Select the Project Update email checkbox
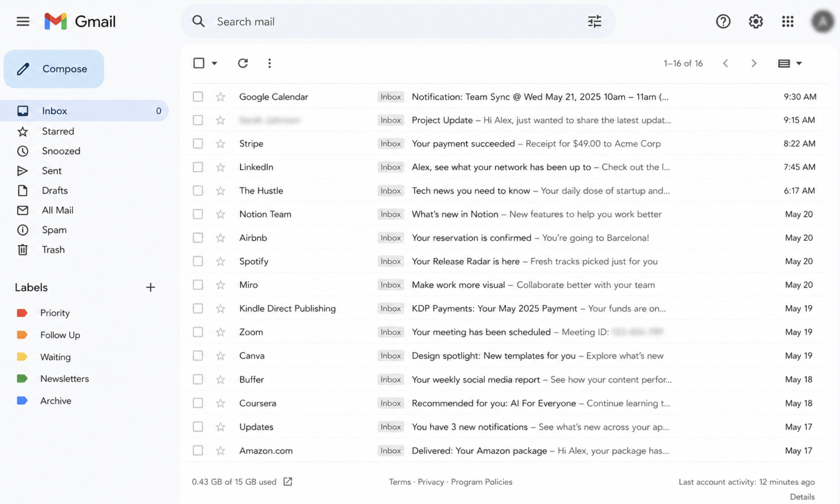The height and width of the screenshot is (504, 840). click(198, 120)
